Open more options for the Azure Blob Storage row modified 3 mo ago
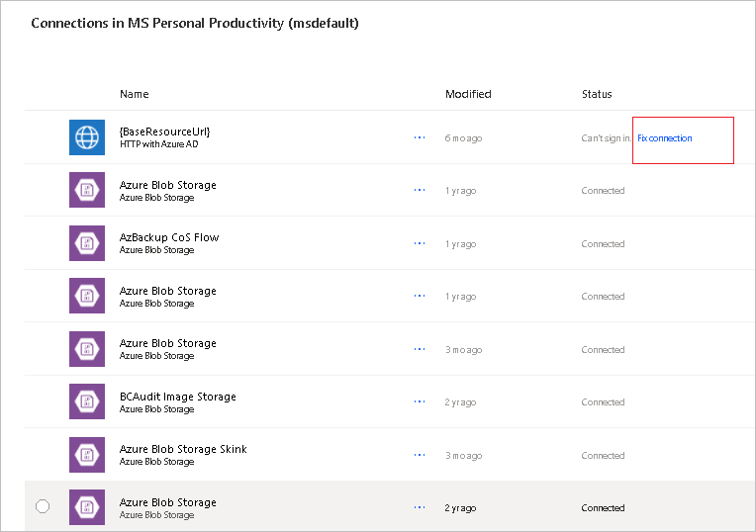Screen dimensions: 756x532 pos(420,349)
